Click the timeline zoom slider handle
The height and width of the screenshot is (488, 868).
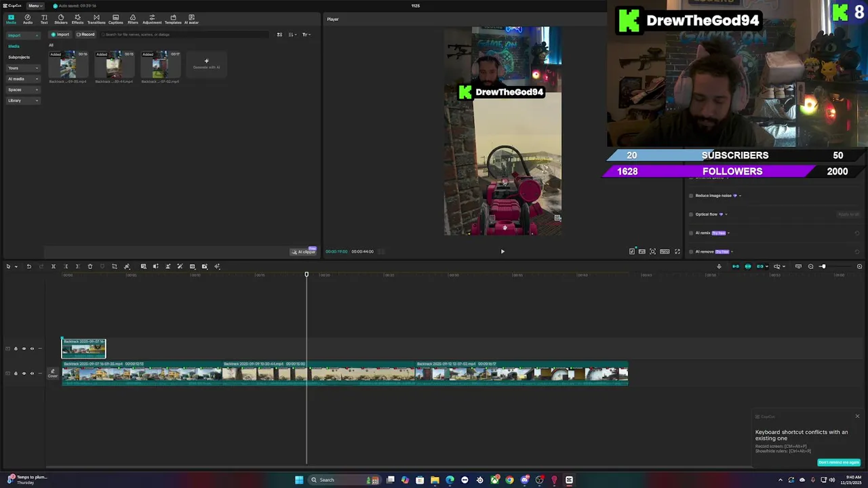pos(823,266)
